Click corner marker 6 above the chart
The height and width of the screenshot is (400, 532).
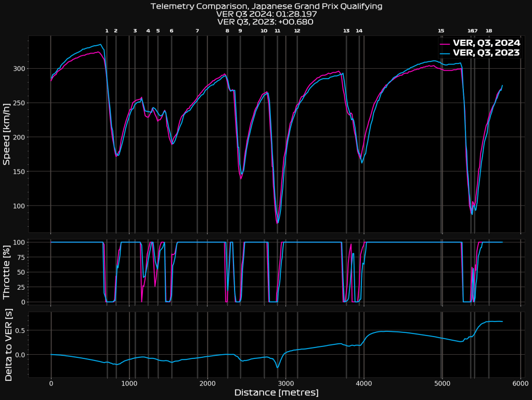[x=172, y=31]
